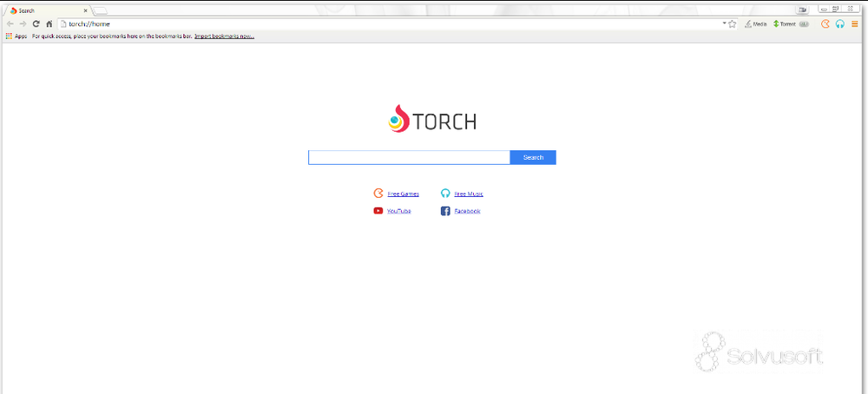Viewport: 868px width, 394px height.
Task: Open the YouTube link
Action: [399, 211]
